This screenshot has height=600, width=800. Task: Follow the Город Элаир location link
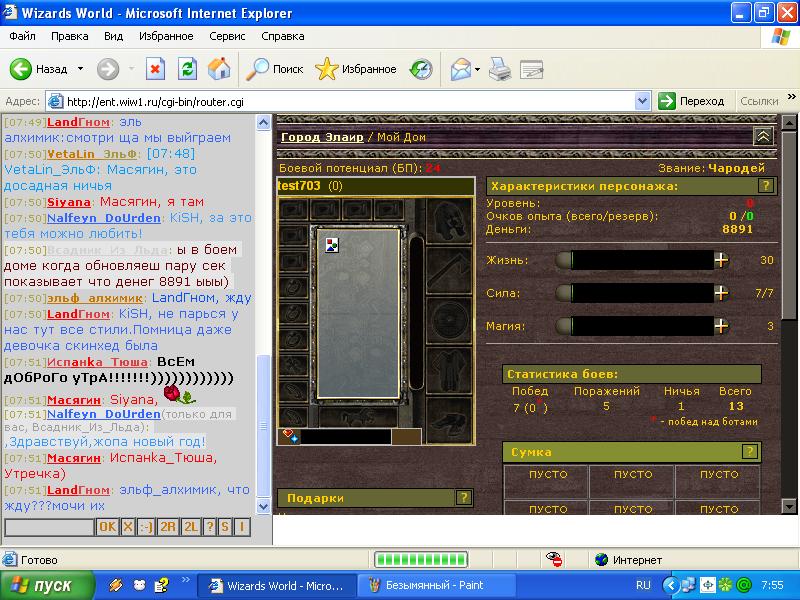pyautogui.click(x=322, y=137)
